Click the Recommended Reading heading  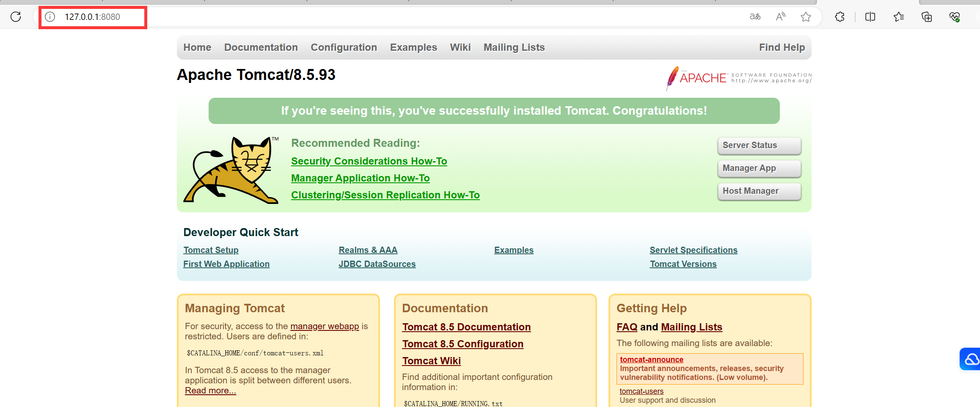[355, 143]
